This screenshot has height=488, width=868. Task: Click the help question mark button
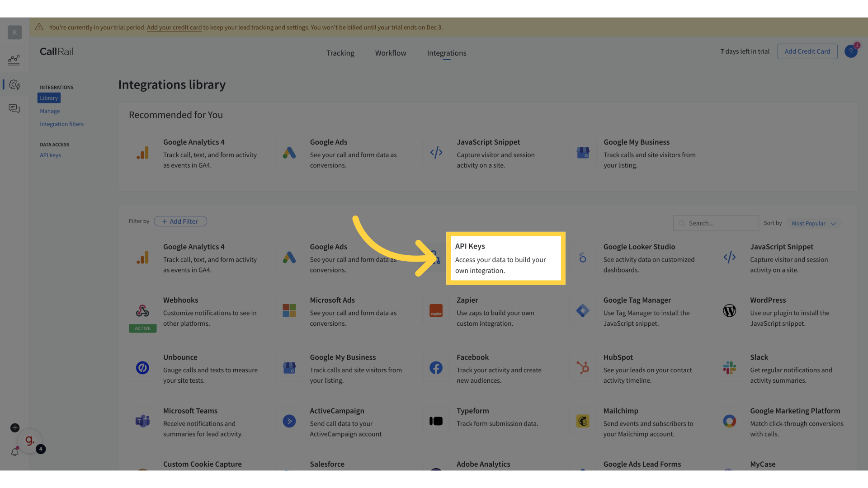852,51
